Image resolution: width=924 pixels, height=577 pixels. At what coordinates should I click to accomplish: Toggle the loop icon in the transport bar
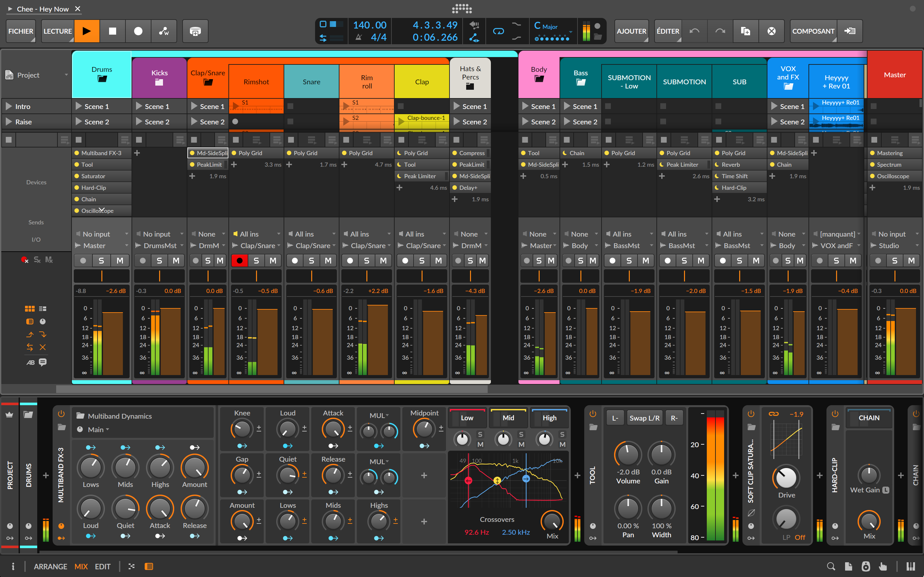point(498,31)
